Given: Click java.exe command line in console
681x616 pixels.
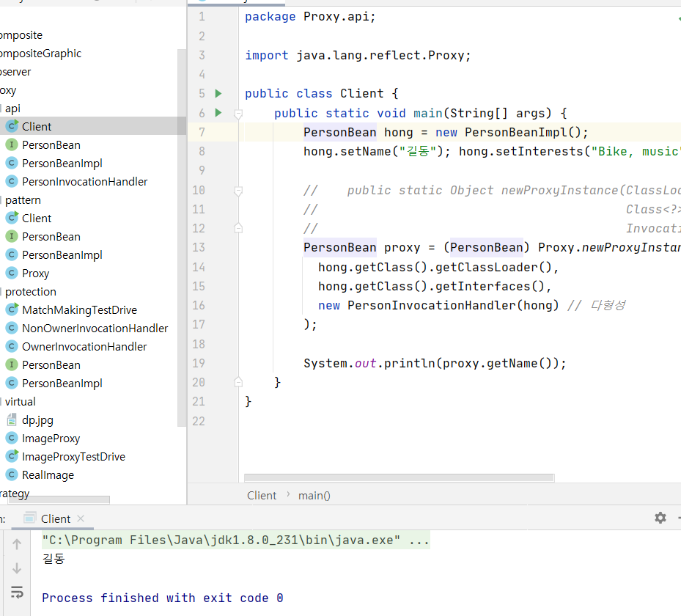Looking at the screenshot, I should point(235,540).
